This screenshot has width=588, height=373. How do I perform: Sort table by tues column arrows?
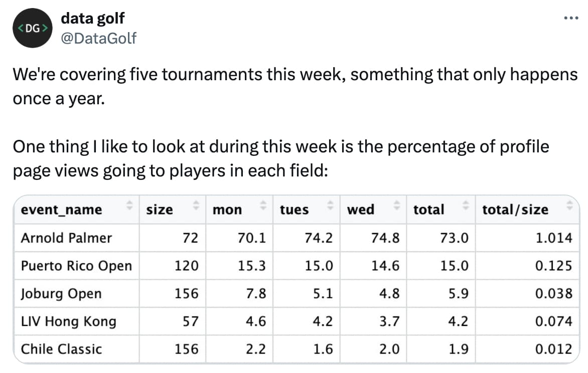330,206
